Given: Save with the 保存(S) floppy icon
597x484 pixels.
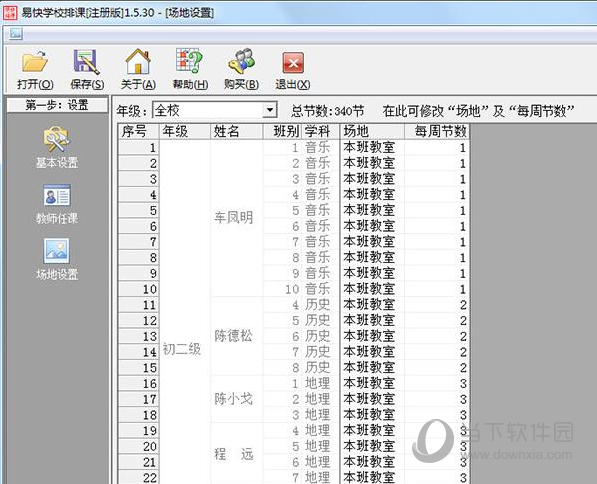Looking at the screenshot, I should (x=87, y=69).
